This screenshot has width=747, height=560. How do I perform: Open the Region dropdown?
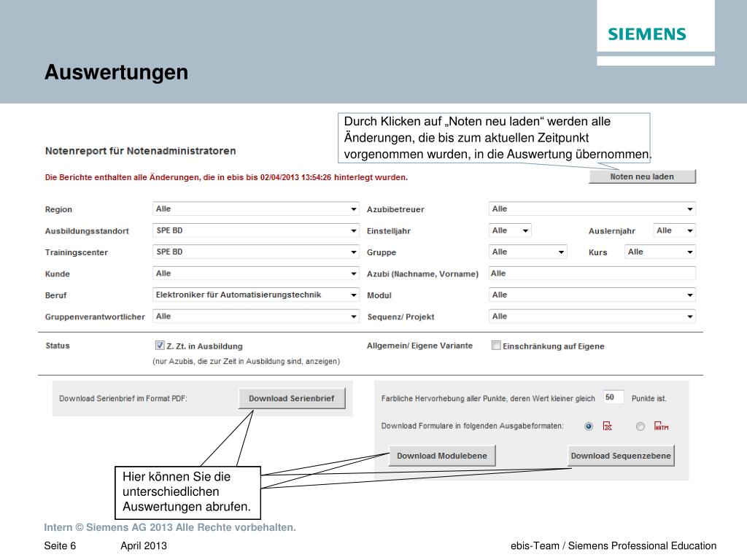(x=256, y=209)
